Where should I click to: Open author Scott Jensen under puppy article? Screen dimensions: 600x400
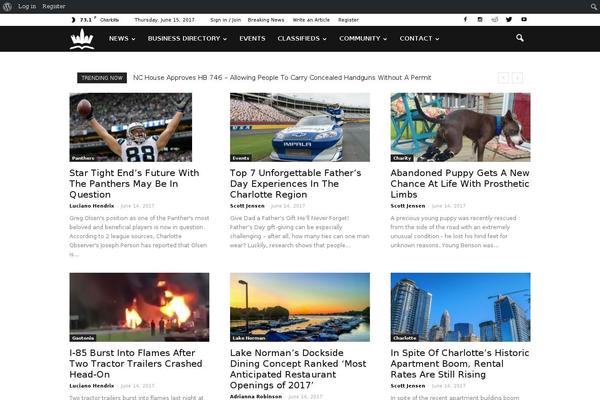pos(408,206)
